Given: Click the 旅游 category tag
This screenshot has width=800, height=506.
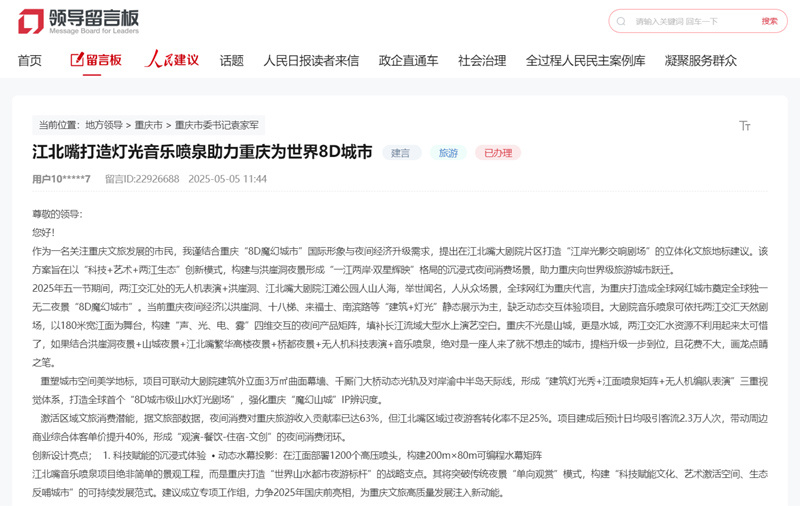Looking at the screenshot, I should (448, 153).
